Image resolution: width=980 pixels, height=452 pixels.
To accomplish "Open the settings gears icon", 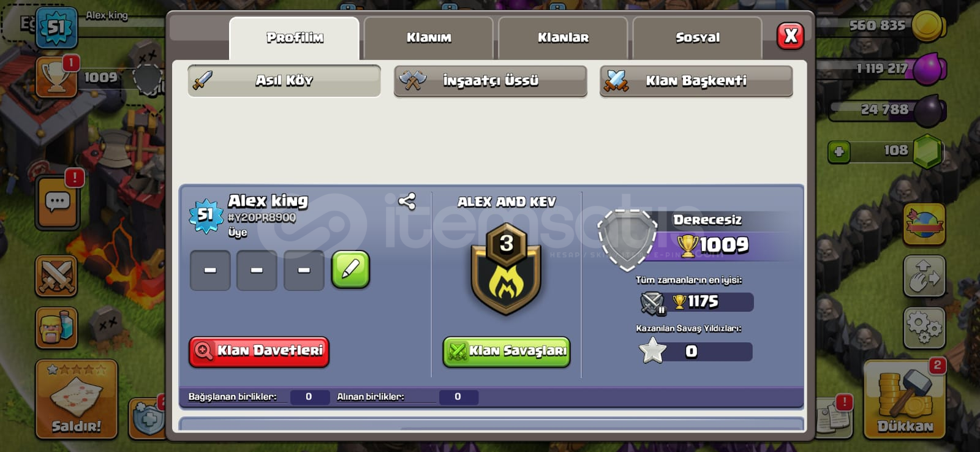I will [x=924, y=328].
